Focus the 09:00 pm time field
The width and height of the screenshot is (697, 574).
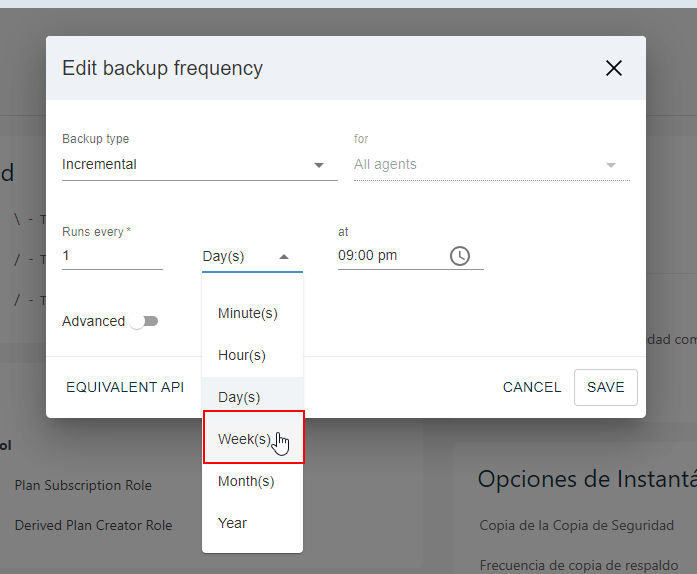(388, 256)
